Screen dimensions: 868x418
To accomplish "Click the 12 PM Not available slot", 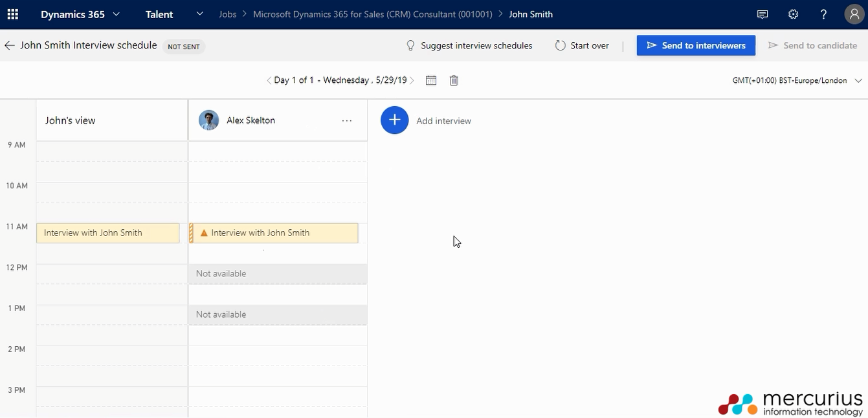I will point(278,274).
